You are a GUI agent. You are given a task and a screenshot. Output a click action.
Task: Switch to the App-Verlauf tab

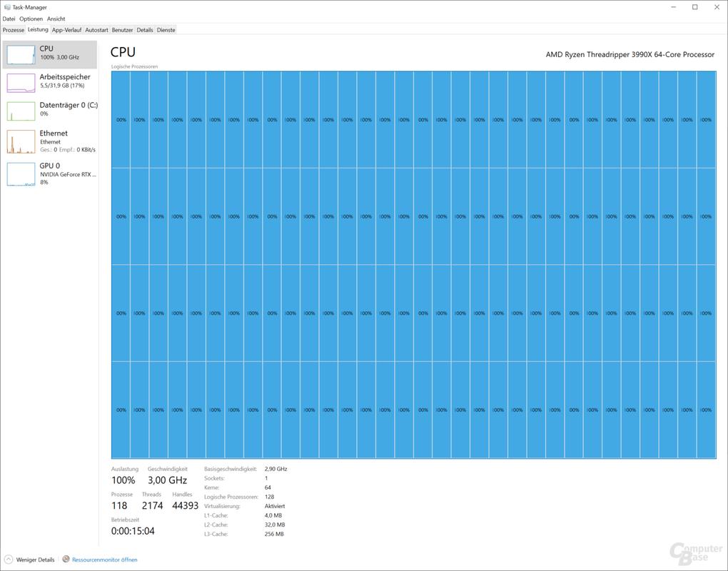pyautogui.click(x=67, y=30)
